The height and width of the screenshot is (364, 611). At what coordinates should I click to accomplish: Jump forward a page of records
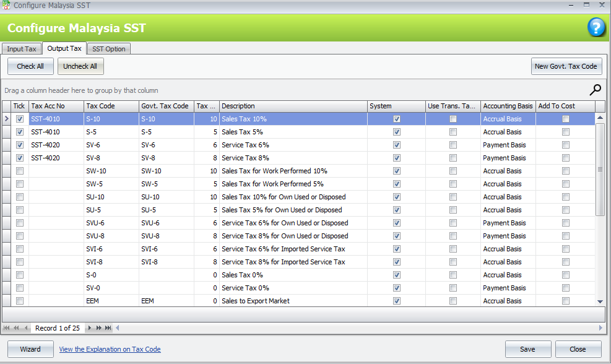(99, 328)
